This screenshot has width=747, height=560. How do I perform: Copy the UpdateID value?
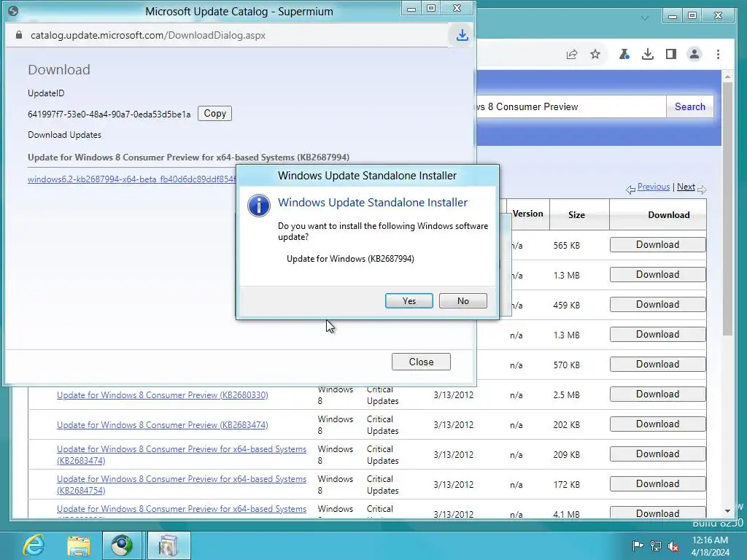point(214,113)
